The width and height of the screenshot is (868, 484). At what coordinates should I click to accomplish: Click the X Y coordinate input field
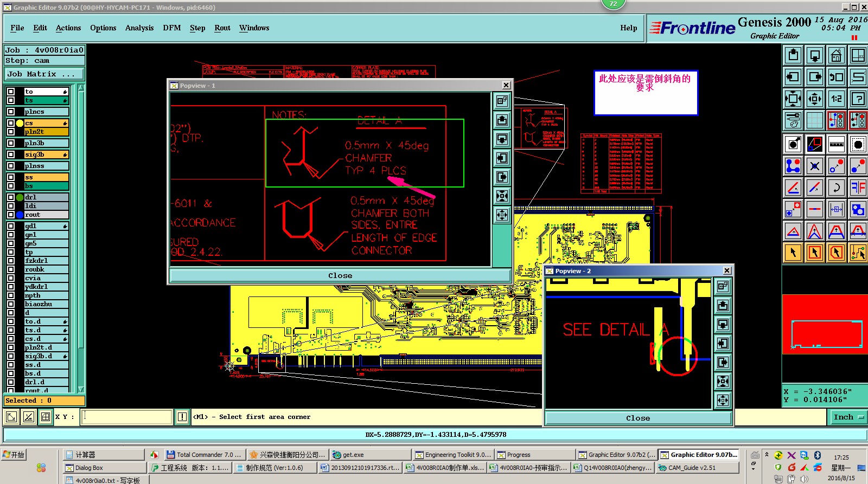click(127, 417)
